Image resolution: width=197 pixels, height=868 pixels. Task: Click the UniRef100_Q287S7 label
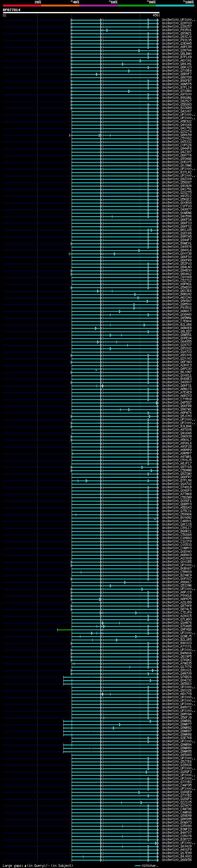click(177, 345)
